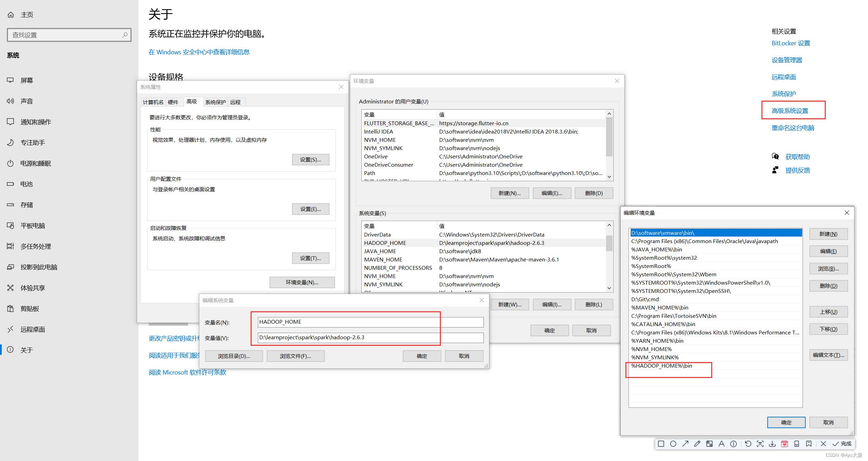Screen dimensions: 868x461
Task: Send screenshot to phone icon
Action: click(797, 444)
